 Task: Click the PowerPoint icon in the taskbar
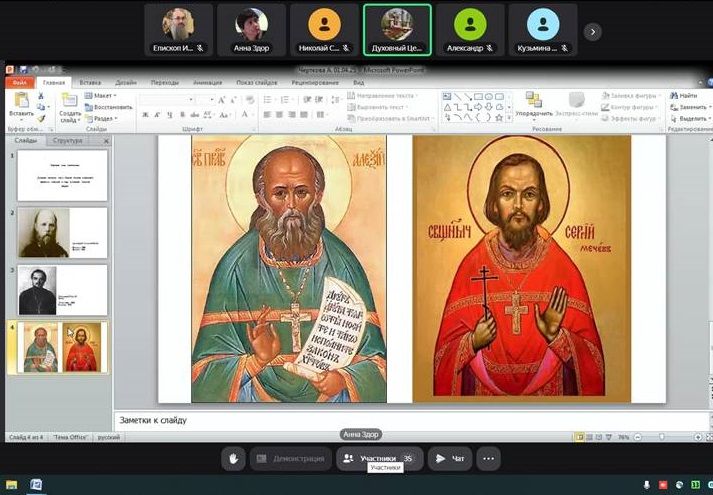36,485
